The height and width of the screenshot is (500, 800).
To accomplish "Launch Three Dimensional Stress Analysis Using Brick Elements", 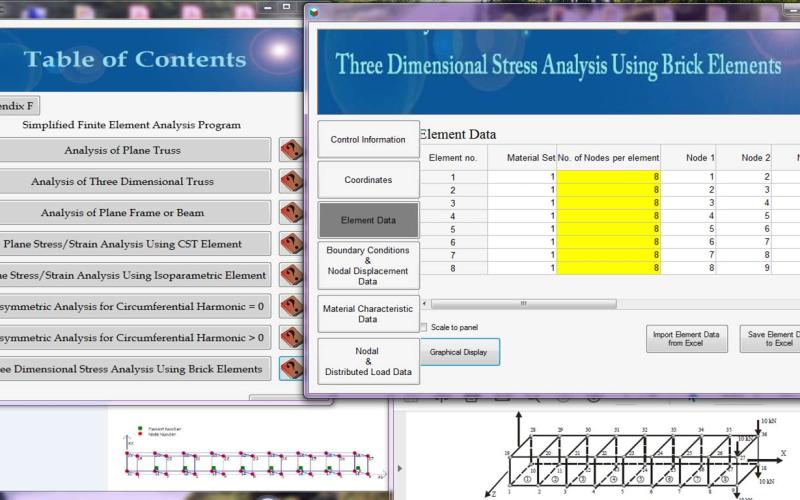I will point(135,368).
